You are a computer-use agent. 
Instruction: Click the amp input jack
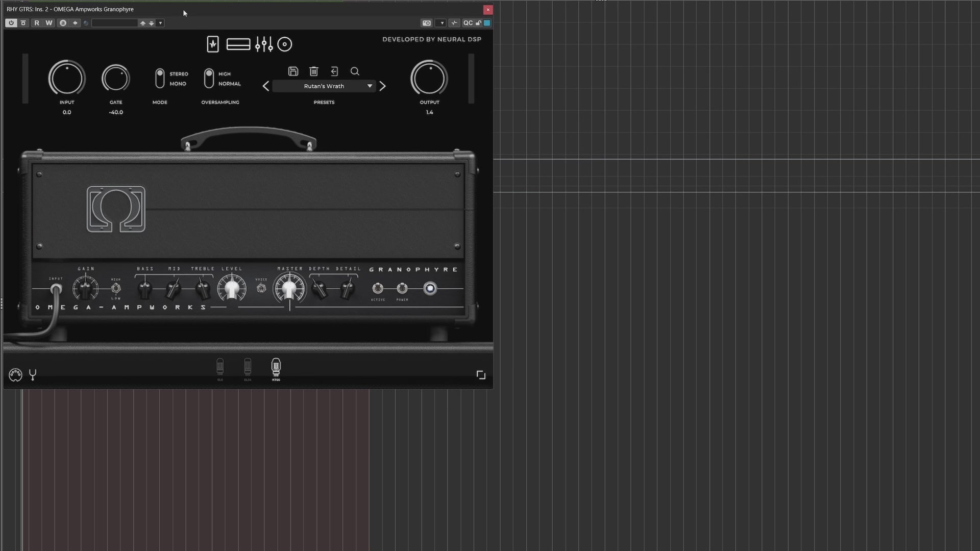point(56,289)
